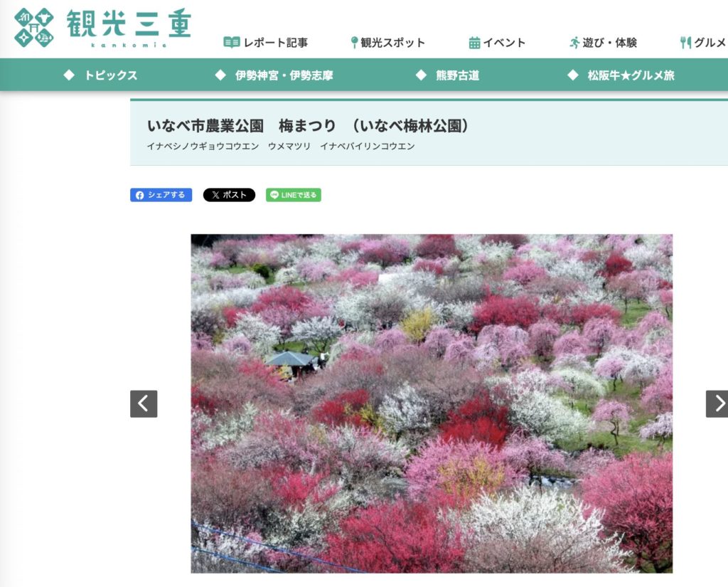
Task: Click the book icon beside レポート記事
Action: click(232, 43)
